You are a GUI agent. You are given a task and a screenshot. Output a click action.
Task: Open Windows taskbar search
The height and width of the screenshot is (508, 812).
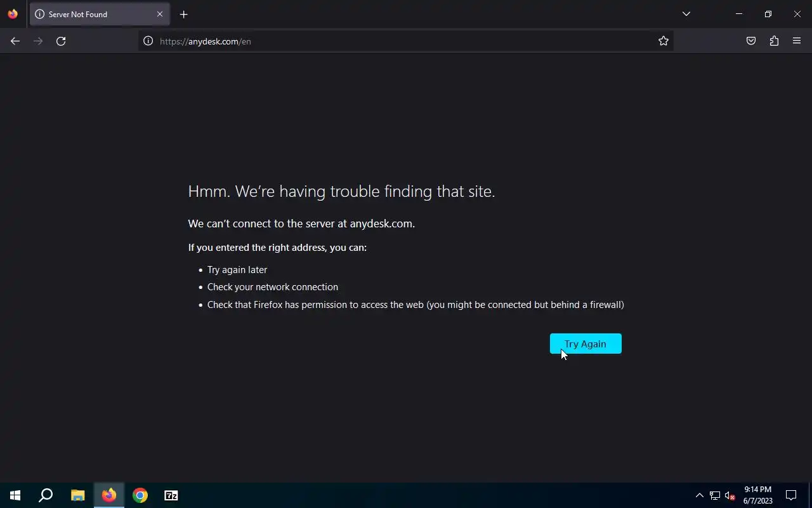(46, 495)
